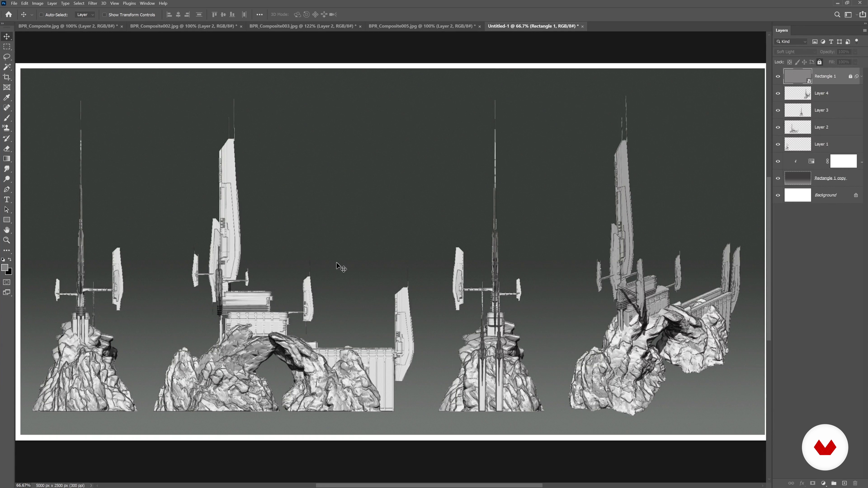Hide the Rectangle 1 layer
The image size is (868, 488).
(x=778, y=76)
